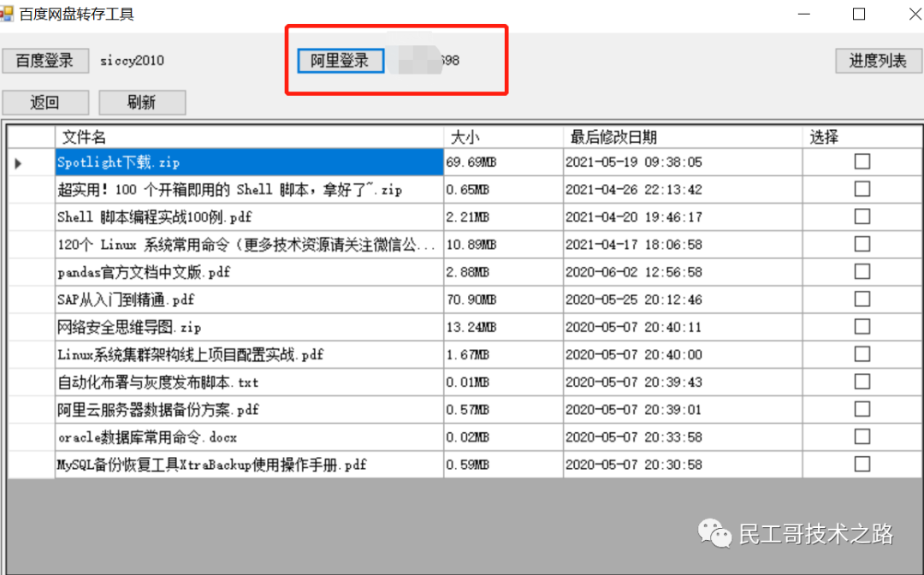Select file 120个 Linux 系统常用命令
Screen dimensions: 924x575
tap(249, 245)
